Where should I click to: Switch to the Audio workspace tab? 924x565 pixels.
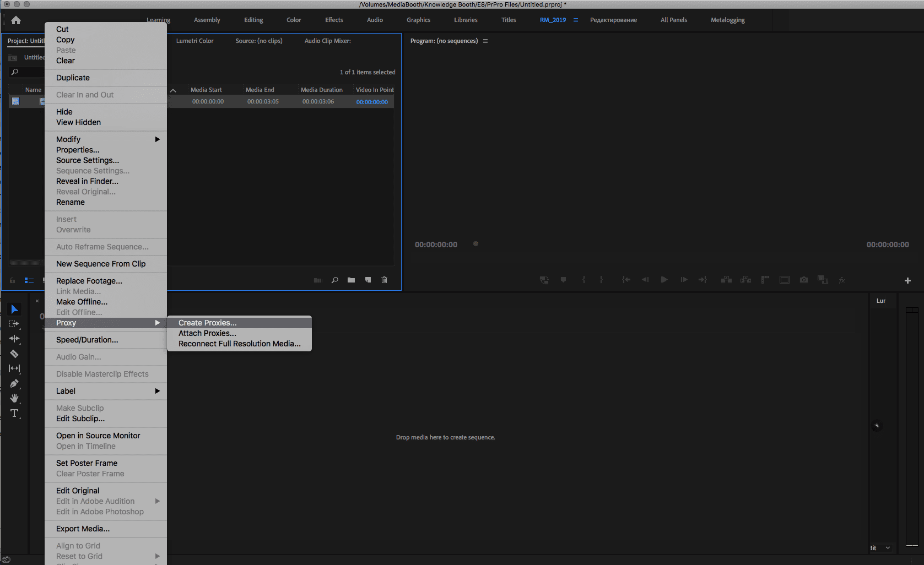coord(374,19)
